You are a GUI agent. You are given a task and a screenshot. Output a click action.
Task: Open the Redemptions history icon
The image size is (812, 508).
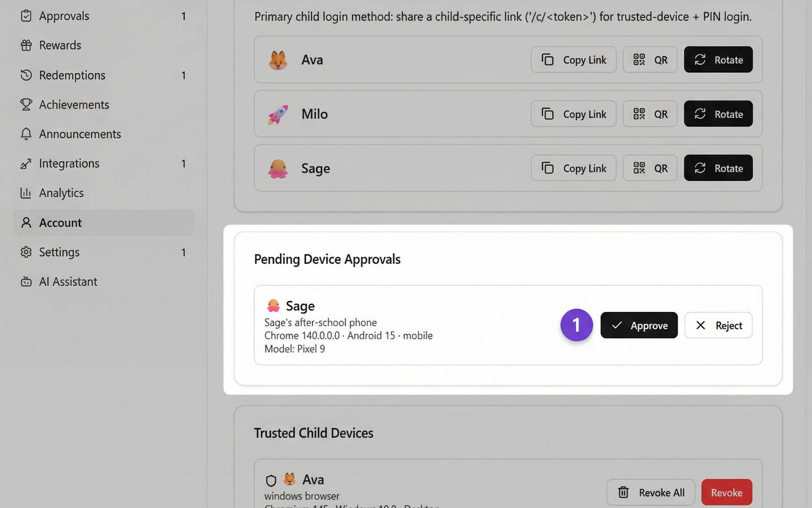(26, 75)
